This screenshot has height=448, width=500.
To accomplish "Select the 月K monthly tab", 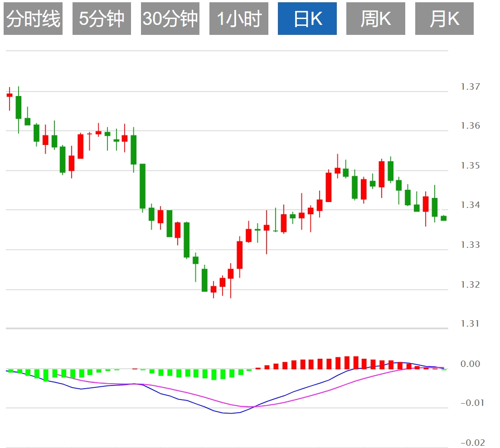I will pos(444,19).
